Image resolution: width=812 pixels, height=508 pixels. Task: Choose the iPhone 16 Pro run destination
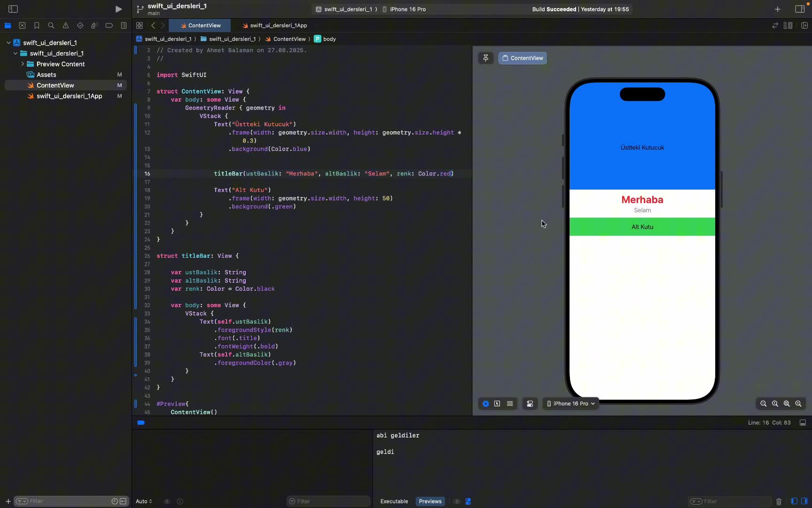(404, 9)
